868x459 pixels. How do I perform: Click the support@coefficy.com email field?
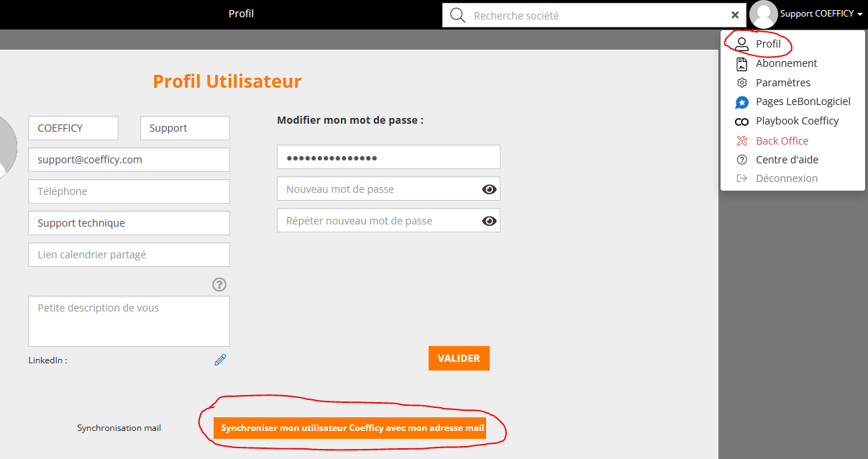point(129,160)
